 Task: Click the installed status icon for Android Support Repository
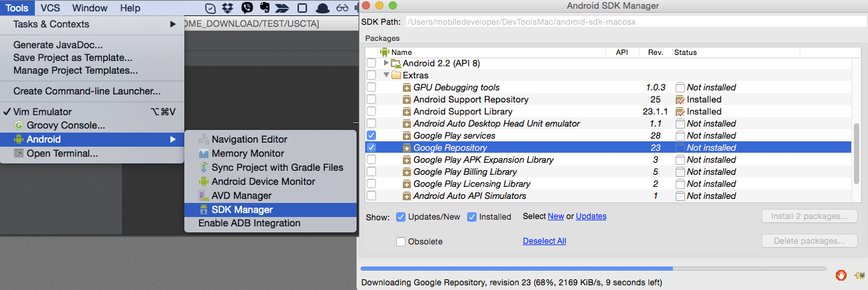[x=680, y=100]
